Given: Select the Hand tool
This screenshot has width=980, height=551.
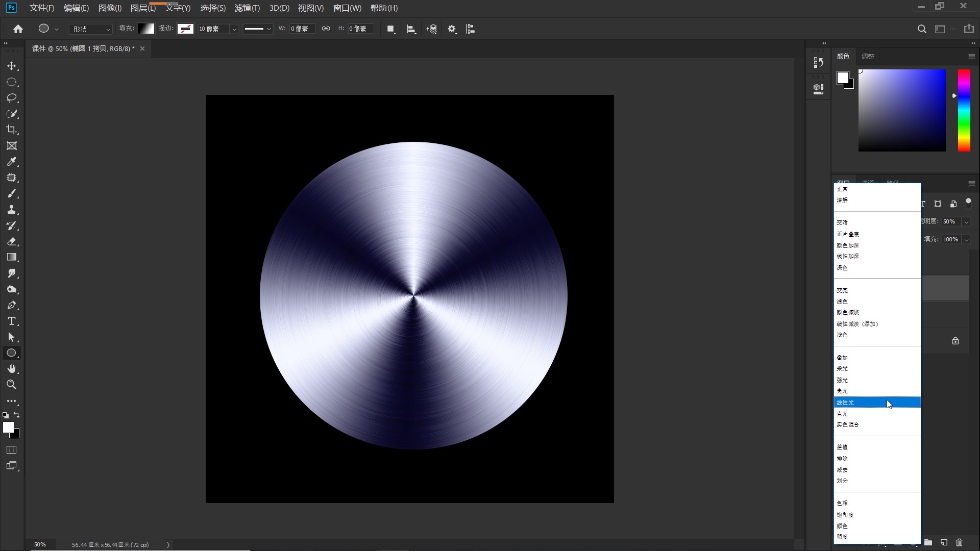Looking at the screenshot, I should click(12, 369).
